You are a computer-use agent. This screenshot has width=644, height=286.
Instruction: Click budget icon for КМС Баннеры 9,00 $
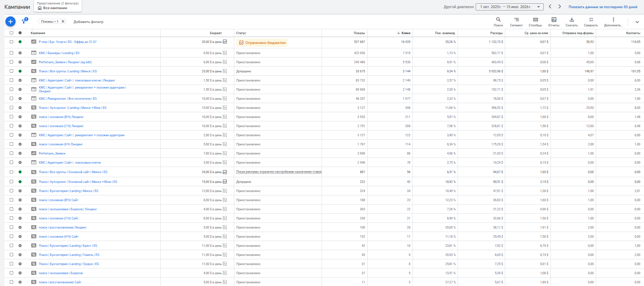225,53
